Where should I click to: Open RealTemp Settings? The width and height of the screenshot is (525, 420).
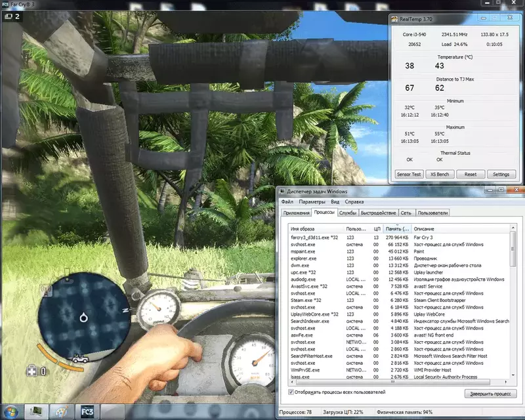point(501,174)
